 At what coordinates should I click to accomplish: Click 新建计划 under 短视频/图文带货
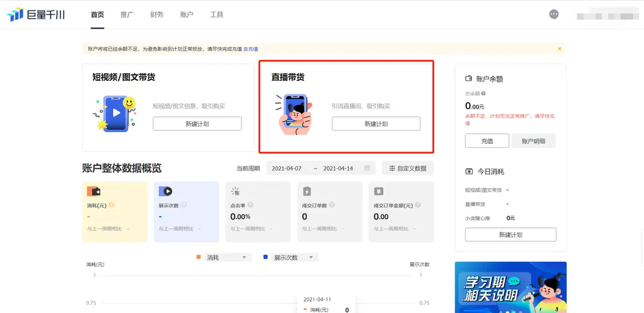coord(197,124)
